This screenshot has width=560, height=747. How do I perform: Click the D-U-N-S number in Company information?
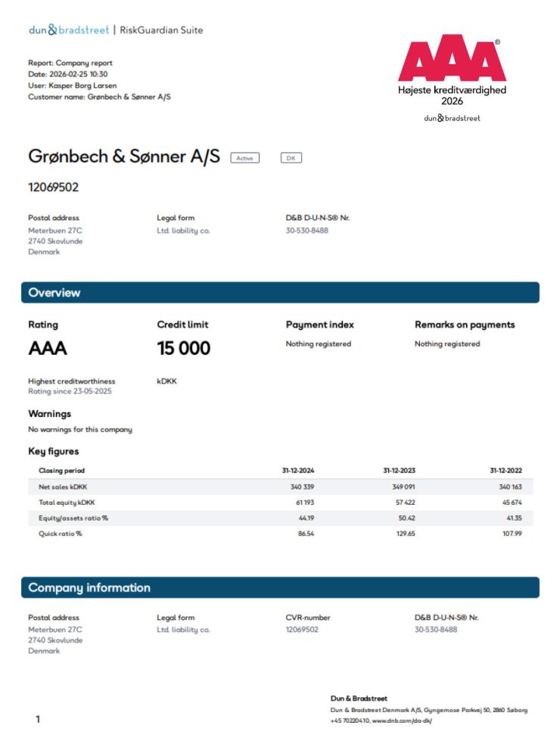click(436, 630)
